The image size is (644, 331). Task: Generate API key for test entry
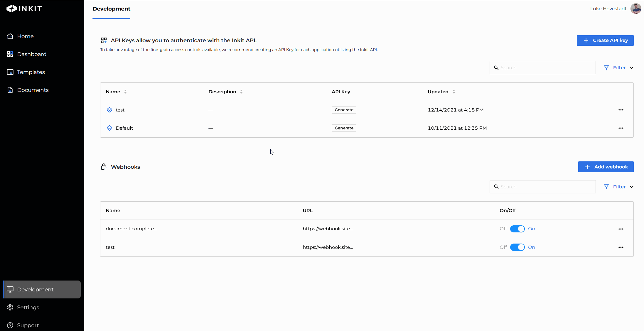[344, 110]
